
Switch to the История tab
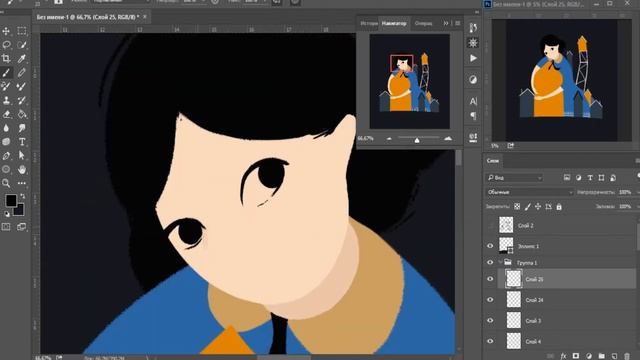click(x=369, y=23)
